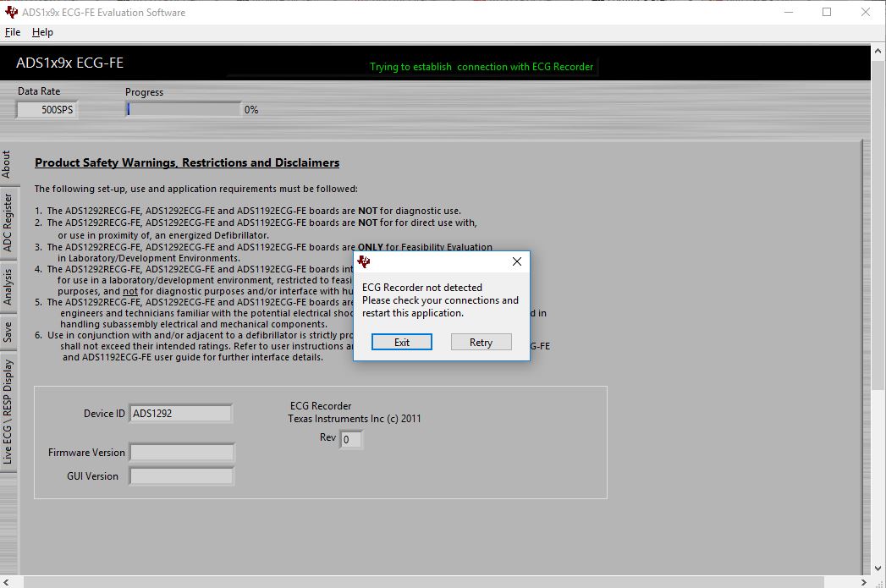This screenshot has height=588, width=886.
Task: Click the horizontal scrollbar left arrow
Action: tap(6, 582)
